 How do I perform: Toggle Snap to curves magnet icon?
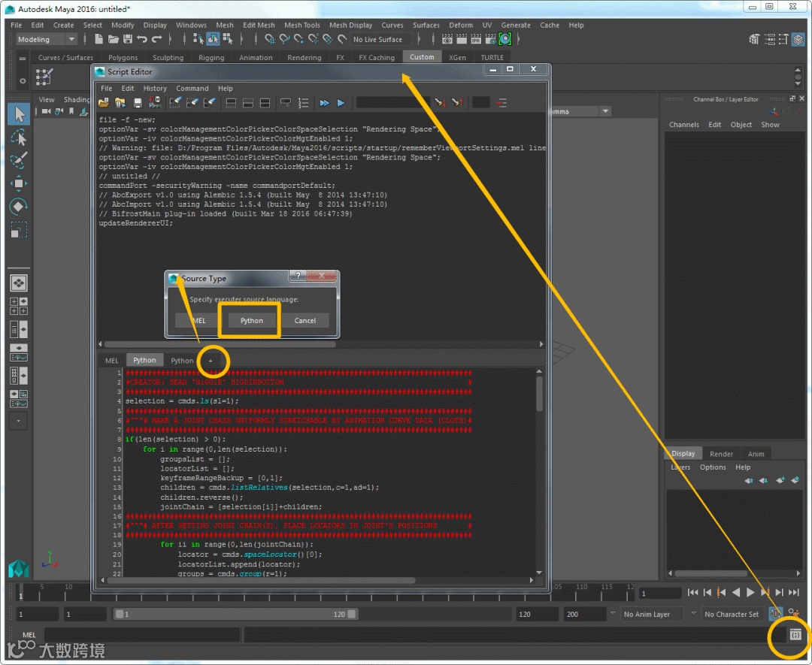click(x=284, y=39)
